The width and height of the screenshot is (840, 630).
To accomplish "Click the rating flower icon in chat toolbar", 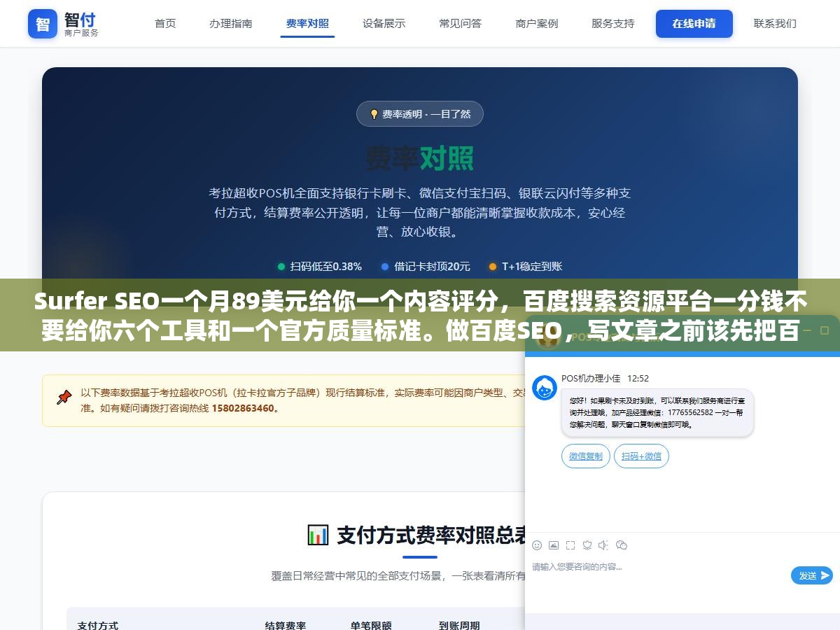I will pyautogui.click(x=587, y=545).
